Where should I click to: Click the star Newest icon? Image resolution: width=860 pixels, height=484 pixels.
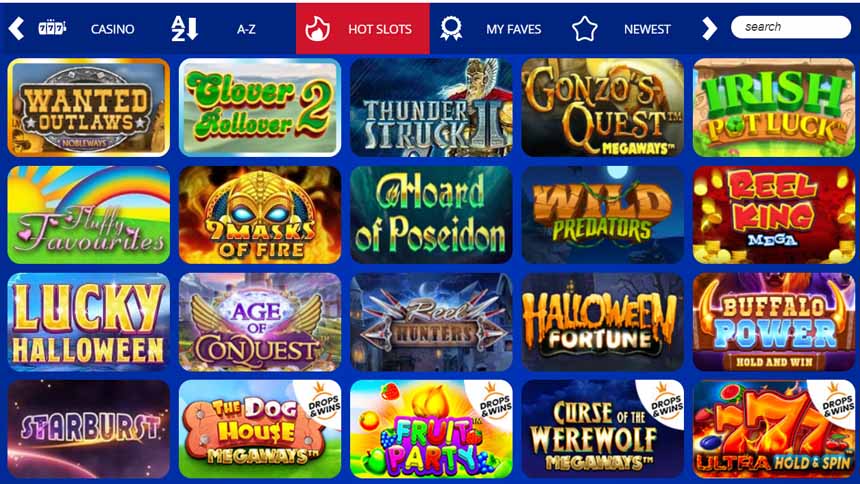pos(585,29)
